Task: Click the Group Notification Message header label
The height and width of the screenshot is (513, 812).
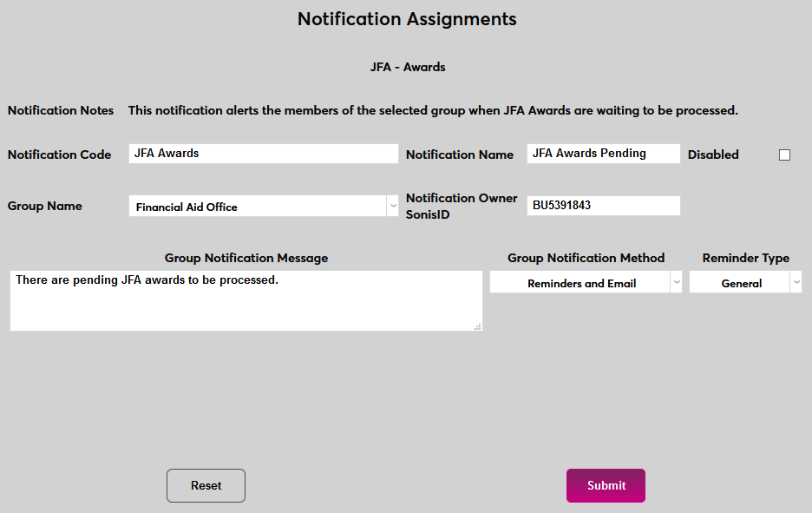Action: click(246, 258)
